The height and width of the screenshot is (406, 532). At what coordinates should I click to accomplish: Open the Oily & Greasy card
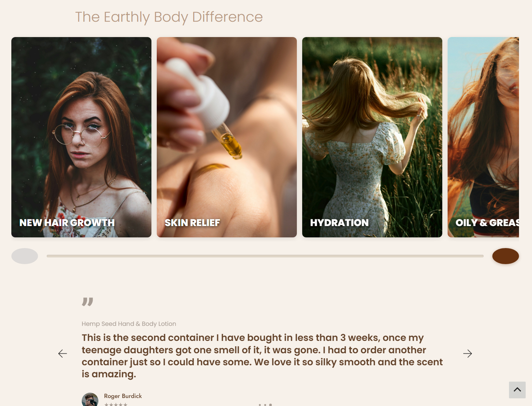tap(483, 137)
